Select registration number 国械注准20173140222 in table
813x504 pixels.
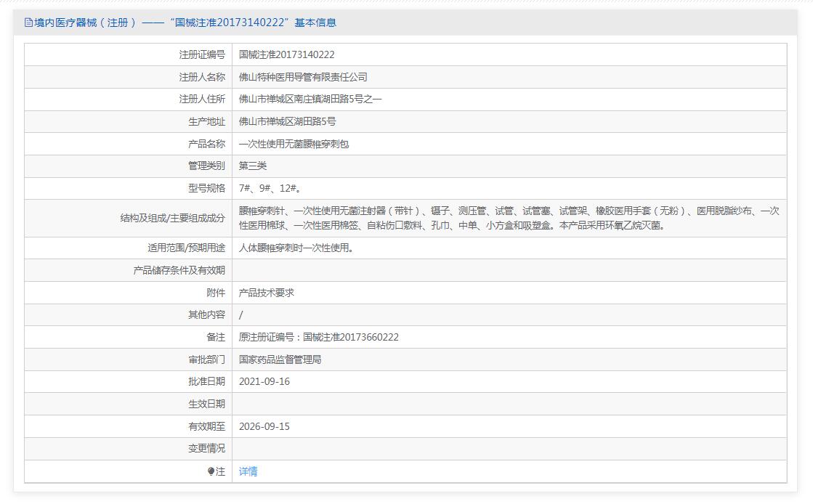tap(287, 54)
